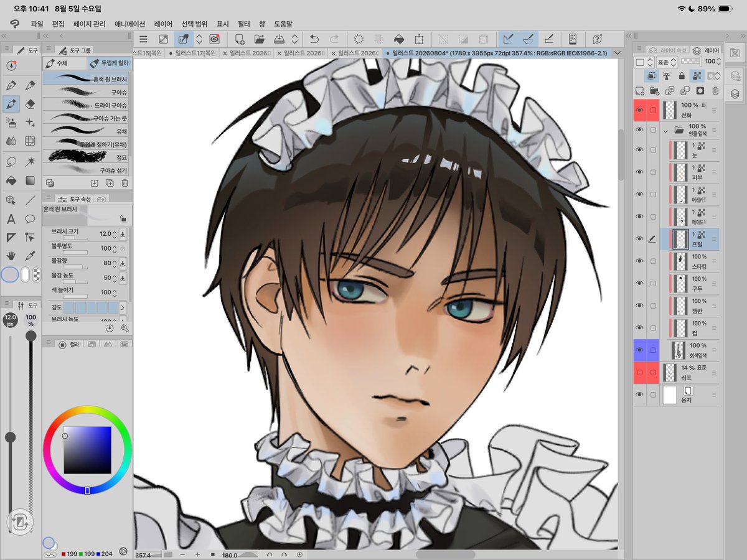This screenshot has width=747, height=560.
Task: Open 브러시 크기 dynamics settings button
Action: (123, 234)
